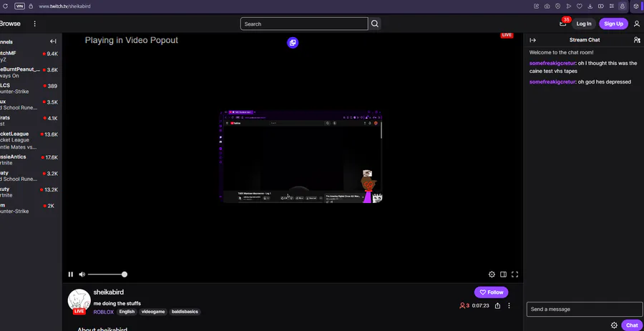
Task: Open the channel options three-dot menu
Action: (509, 305)
